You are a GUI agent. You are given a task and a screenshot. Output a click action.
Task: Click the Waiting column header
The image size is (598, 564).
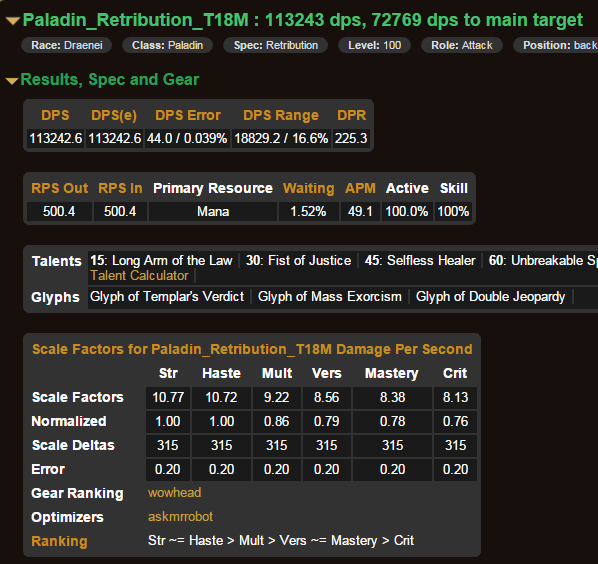point(309,188)
